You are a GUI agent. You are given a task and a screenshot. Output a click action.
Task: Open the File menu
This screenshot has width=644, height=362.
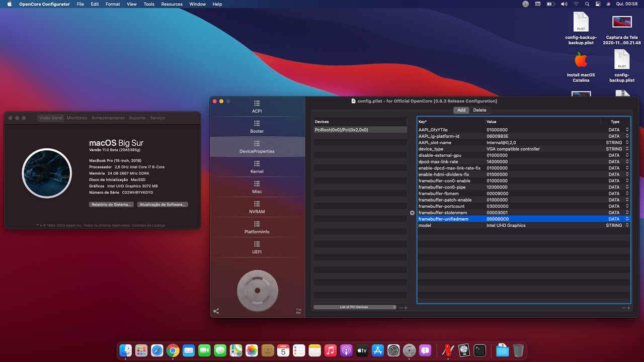point(80,4)
